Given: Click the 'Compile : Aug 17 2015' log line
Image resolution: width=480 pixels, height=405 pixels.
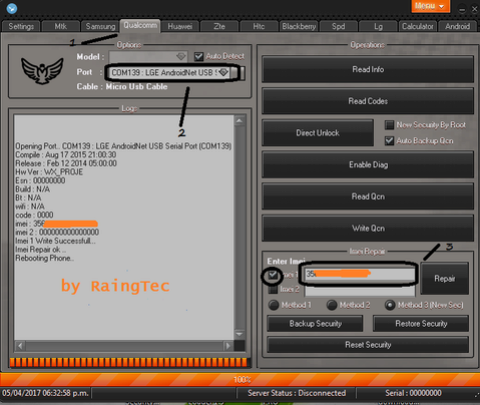Looking at the screenshot, I should click(x=66, y=155).
